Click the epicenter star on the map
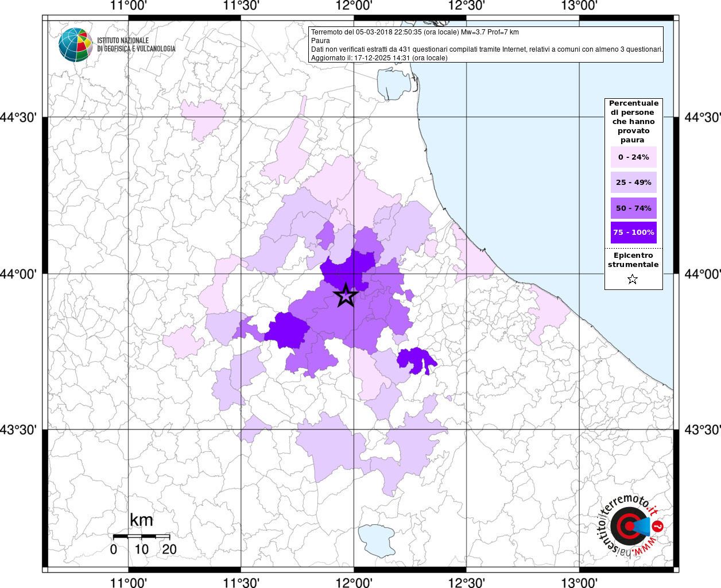The height and width of the screenshot is (588, 721). click(346, 295)
